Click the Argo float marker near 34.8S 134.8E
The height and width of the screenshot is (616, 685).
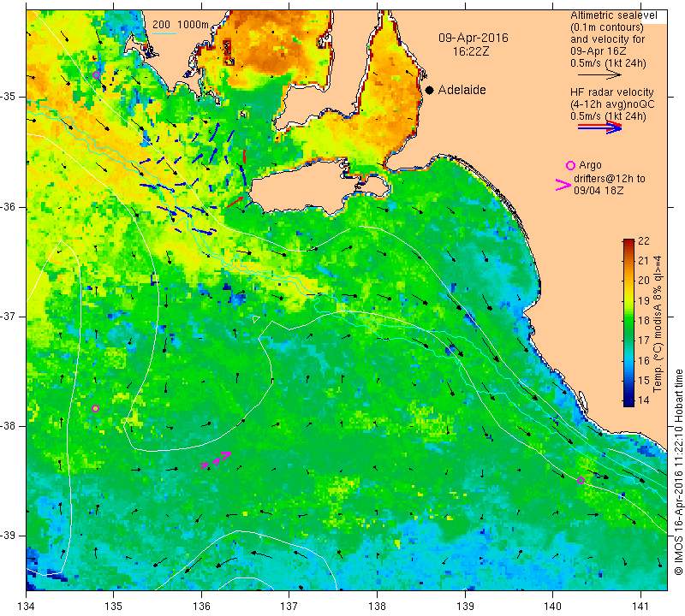(97, 75)
